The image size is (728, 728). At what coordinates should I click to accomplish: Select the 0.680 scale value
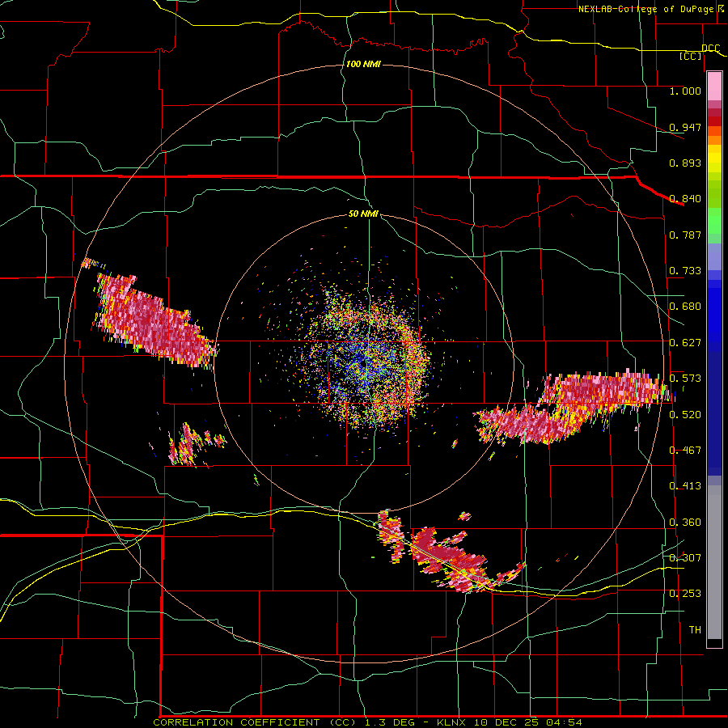(685, 307)
